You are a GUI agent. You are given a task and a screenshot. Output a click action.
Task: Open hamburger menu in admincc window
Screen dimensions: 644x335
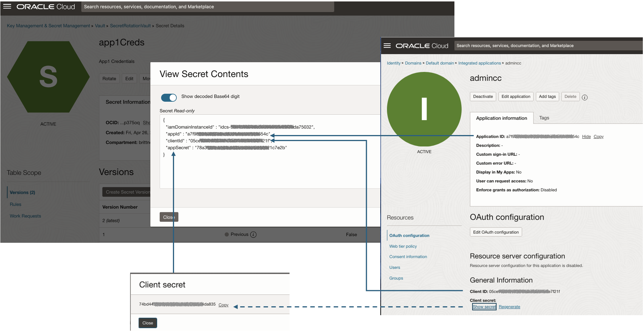[x=387, y=46]
